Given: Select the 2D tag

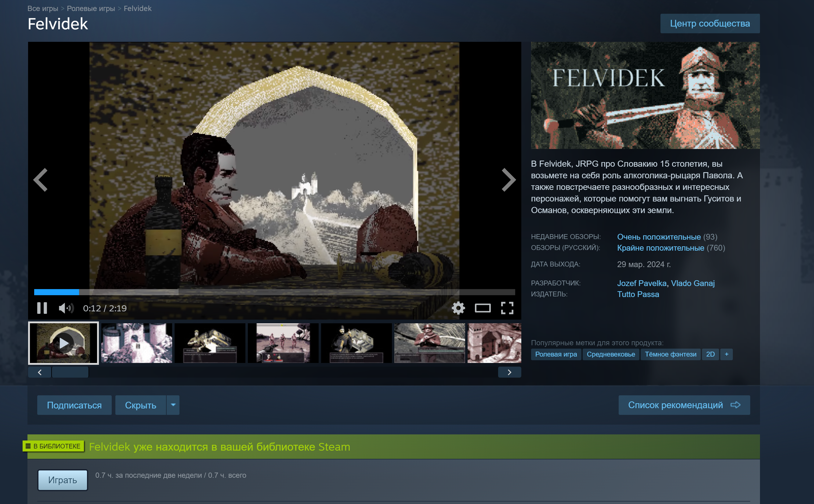Looking at the screenshot, I should point(710,354).
